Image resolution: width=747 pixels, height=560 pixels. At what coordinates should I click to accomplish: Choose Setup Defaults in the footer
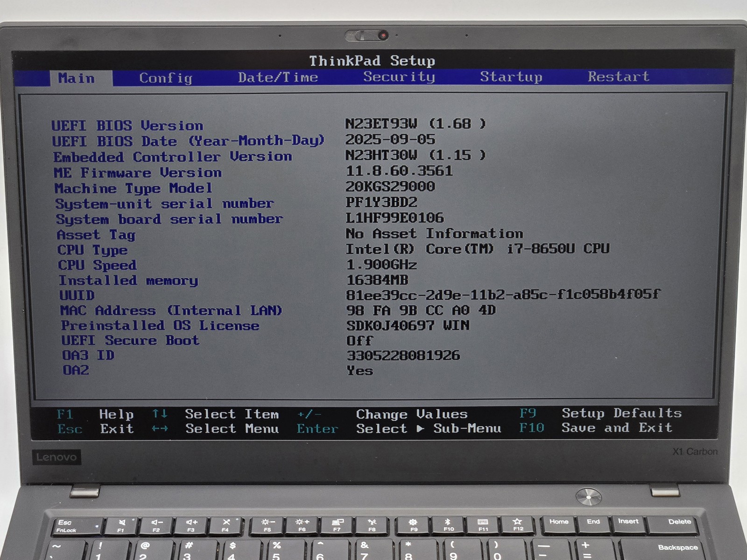(622, 413)
